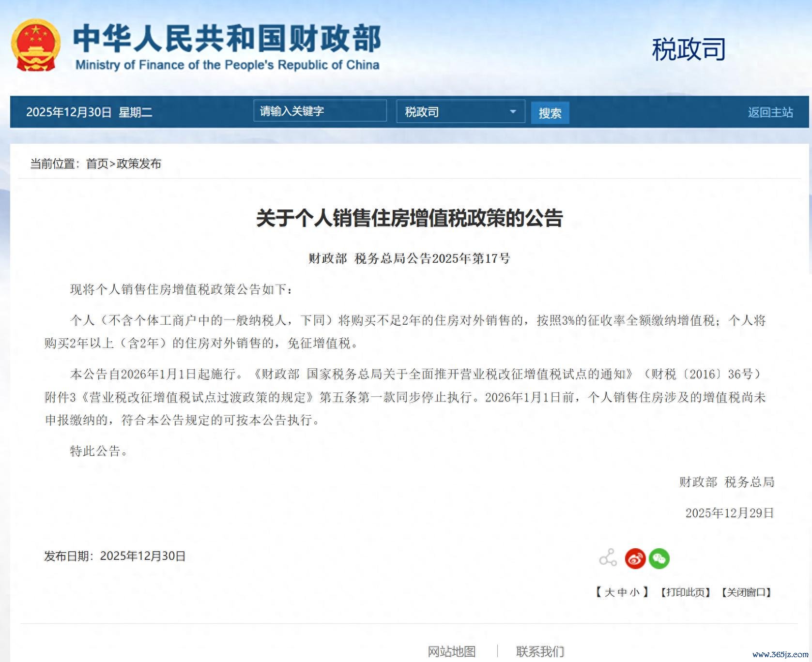Screen dimensions: 812x662
Task: Set font size to 小 (small)
Action: [x=634, y=592]
